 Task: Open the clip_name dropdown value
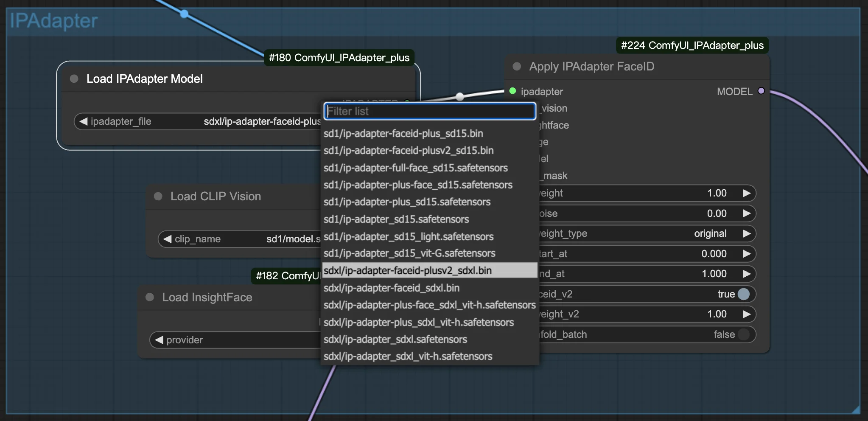tap(293, 239)
